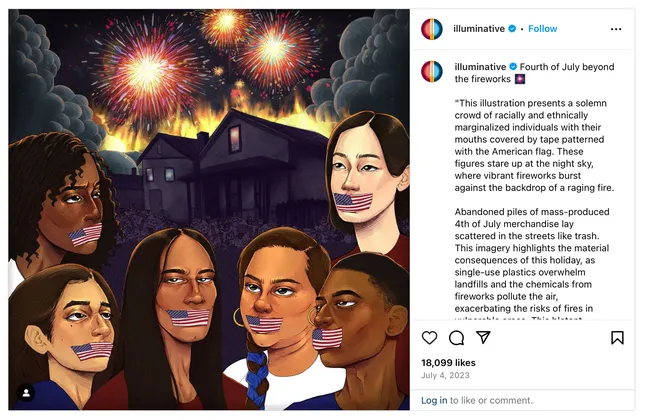Show tagged people icon on the illustration
Image resolution: width=645 pixels, height=420 pixels.
(x=26, y=393)
